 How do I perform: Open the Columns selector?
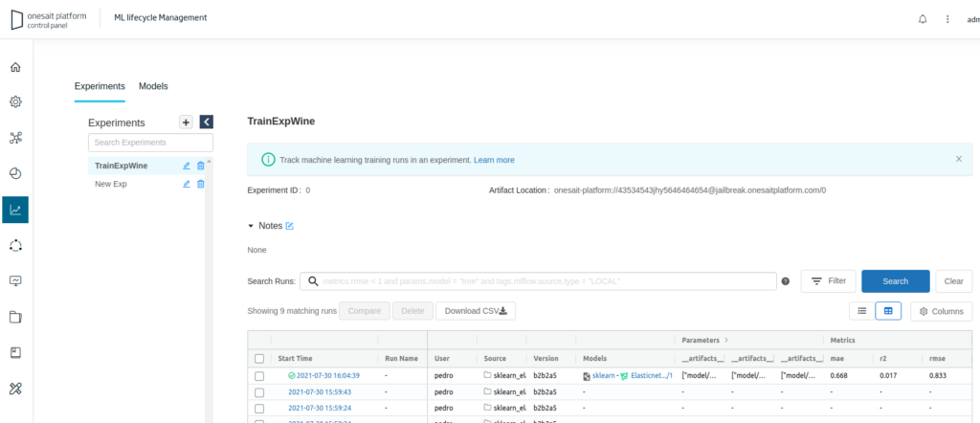942,311
